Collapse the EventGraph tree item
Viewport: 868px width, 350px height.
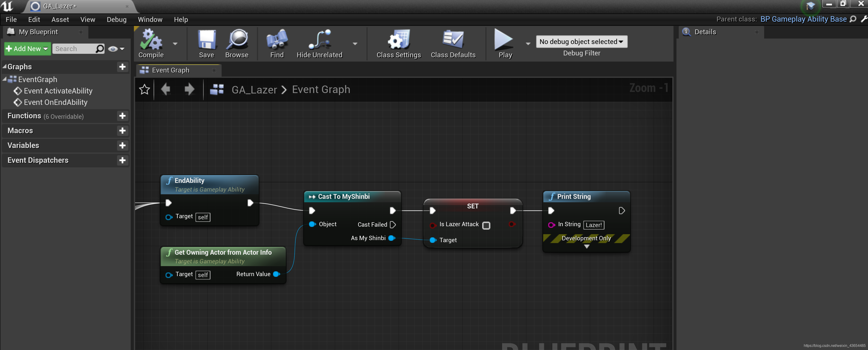click(x=4, y=79)
